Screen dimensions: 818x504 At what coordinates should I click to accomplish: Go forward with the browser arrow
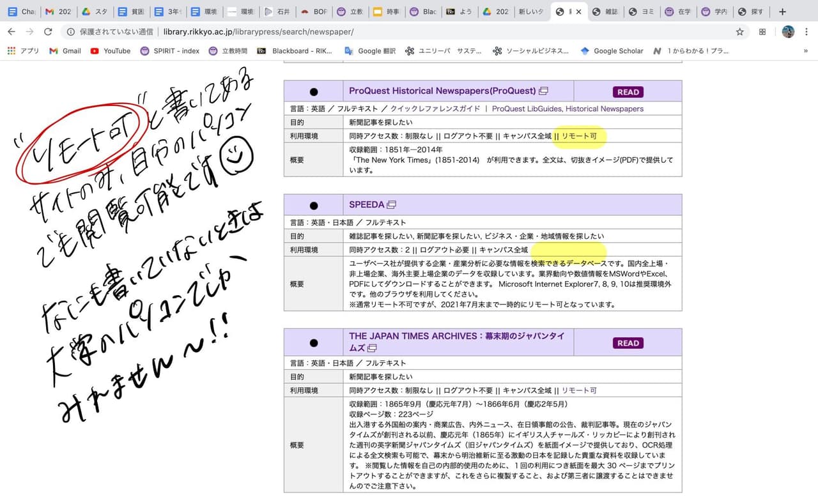click(x=30, y=31)
